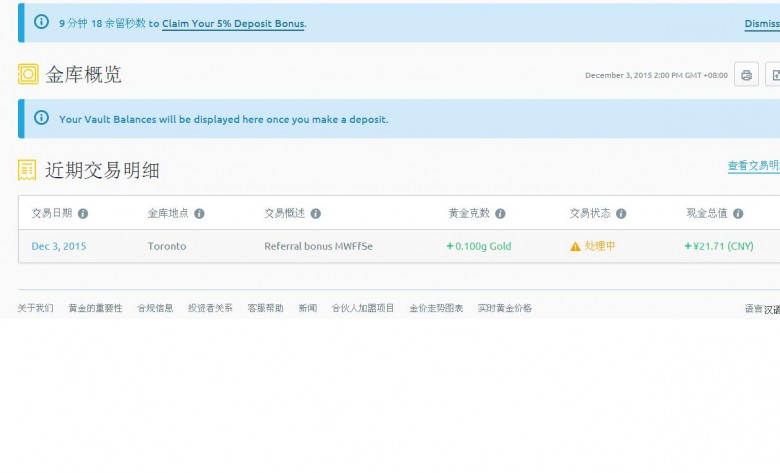Click info icon next to 交易概述
Viewport: 780px width, 473px height.
pos(316,214)
